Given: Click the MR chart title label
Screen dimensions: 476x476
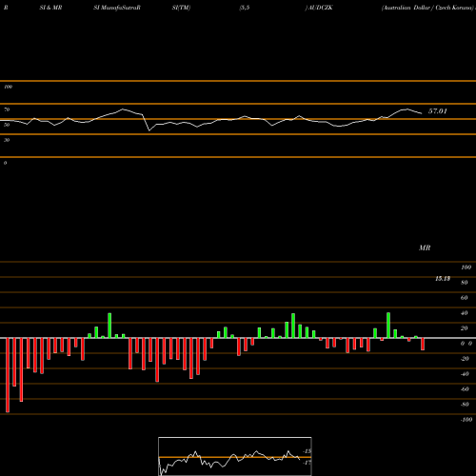Looking at the screenshot, I should click(x=425, y=248).
